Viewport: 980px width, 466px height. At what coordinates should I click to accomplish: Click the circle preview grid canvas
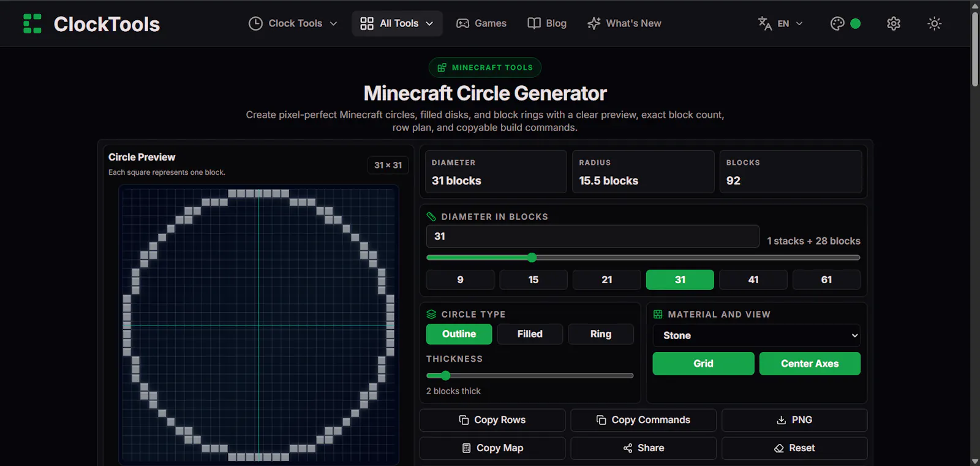click(x=258, y=325)
